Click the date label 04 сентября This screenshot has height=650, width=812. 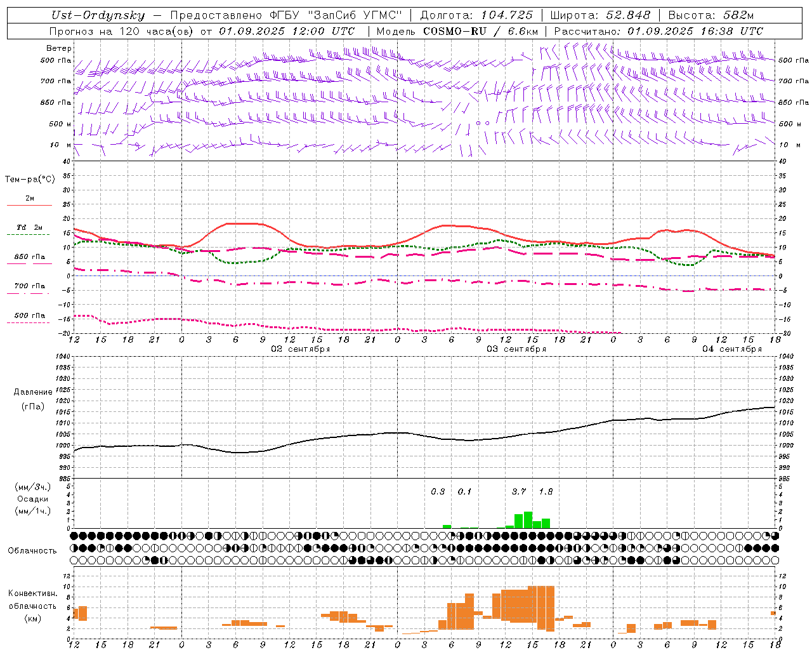tap(732, 349)
